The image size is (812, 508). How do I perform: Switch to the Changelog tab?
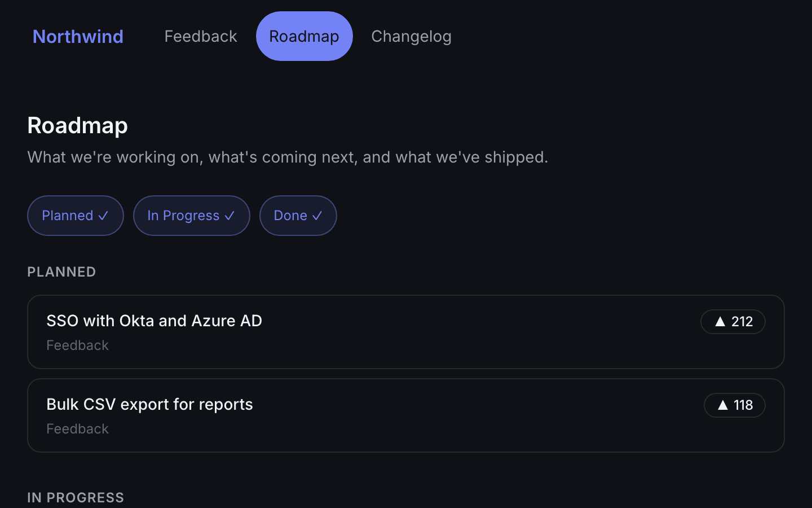click(x=411, y=36)
